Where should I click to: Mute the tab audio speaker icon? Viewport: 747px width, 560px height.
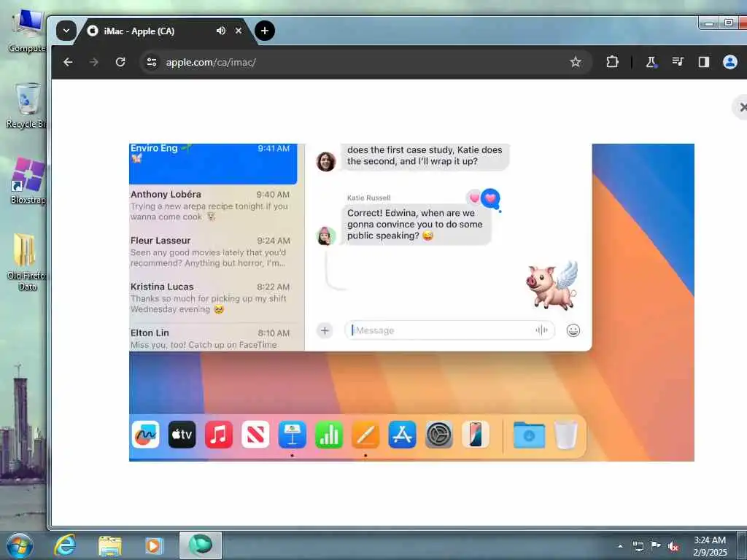point(220,31)
